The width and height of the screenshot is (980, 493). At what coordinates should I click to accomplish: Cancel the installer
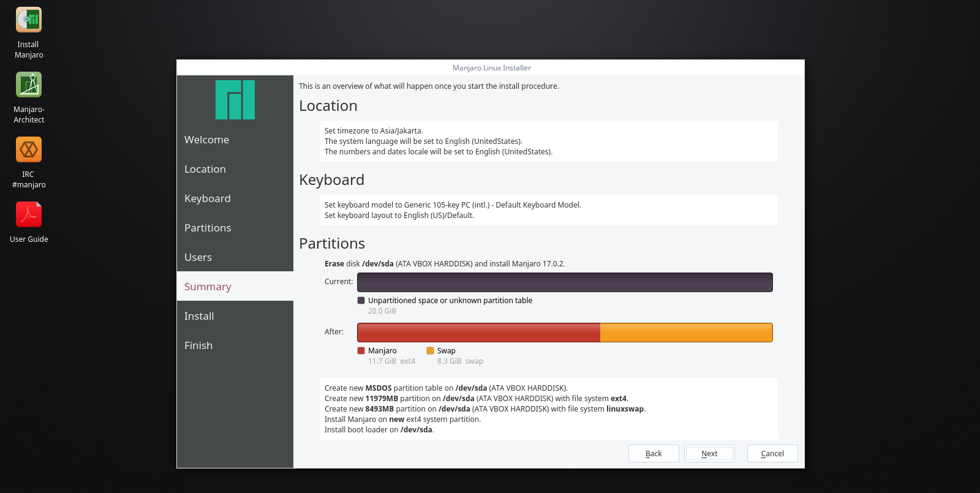click(x=772, y=454)
